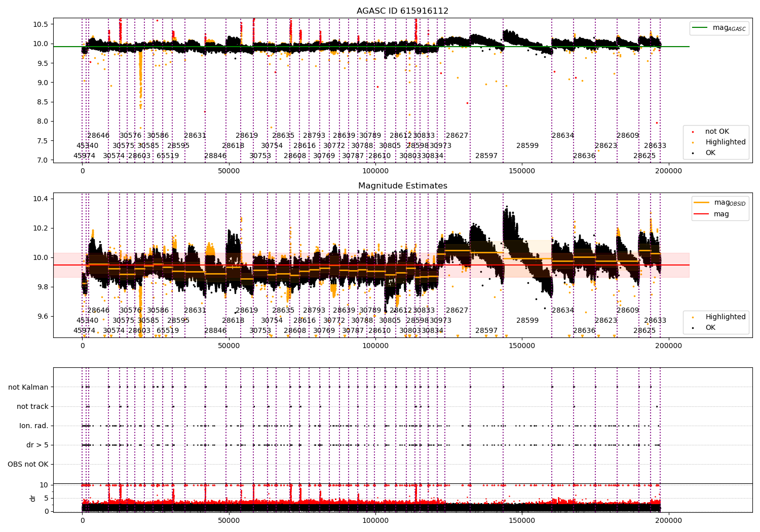Click obsid label 28846 in the top panel
This screenshot has height=532, width=760.
(x=215, y=156)
